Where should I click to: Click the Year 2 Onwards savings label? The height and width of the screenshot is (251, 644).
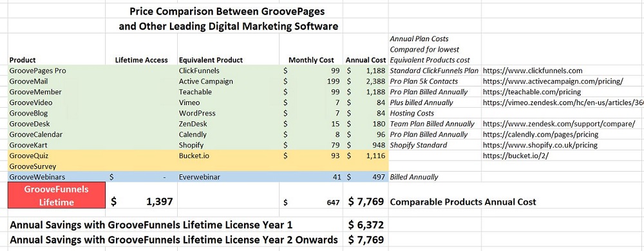click(174, 239)
